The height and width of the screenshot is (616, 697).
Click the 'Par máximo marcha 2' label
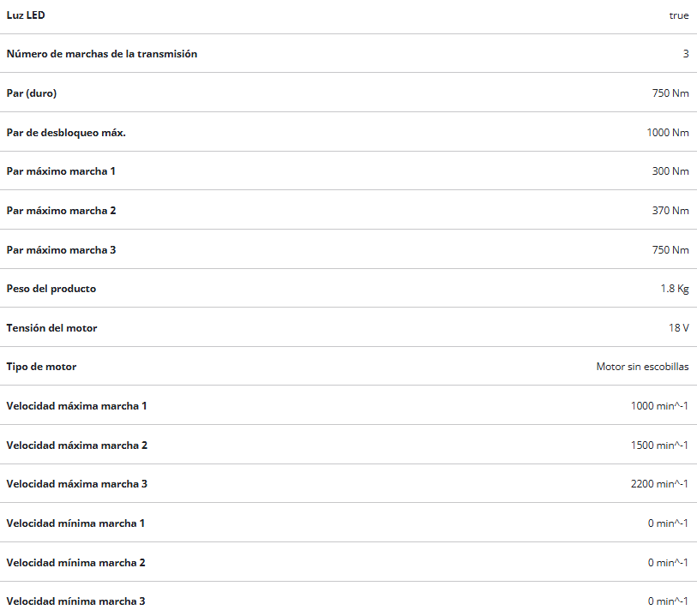pos(61,211)
